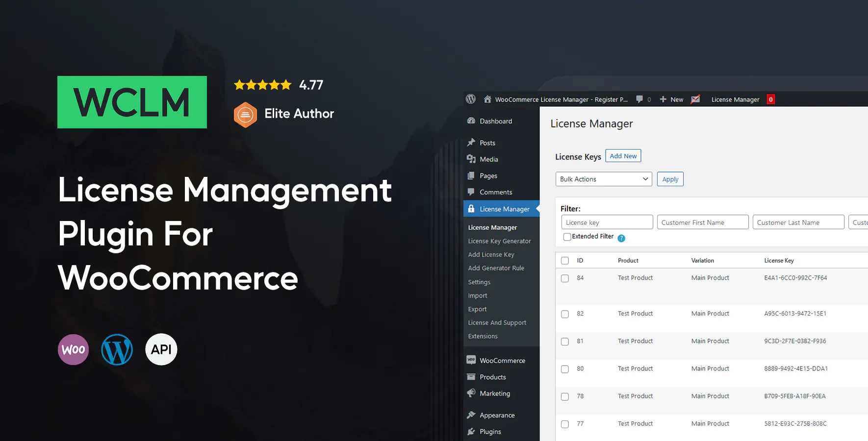Click the WordPress logo in the admin bar
Image resolution: width=868 pixels, height=441 pixels.
tap(470, 99)
